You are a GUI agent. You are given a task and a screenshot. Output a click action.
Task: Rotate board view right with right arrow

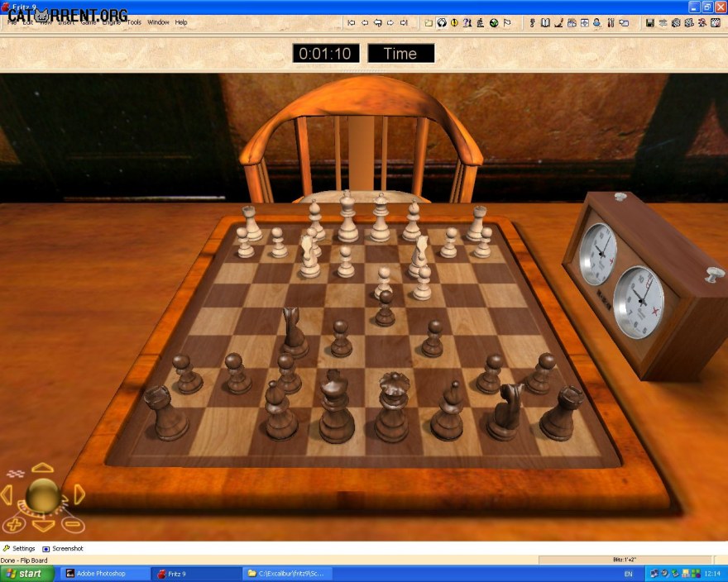[x=79, y=494]
